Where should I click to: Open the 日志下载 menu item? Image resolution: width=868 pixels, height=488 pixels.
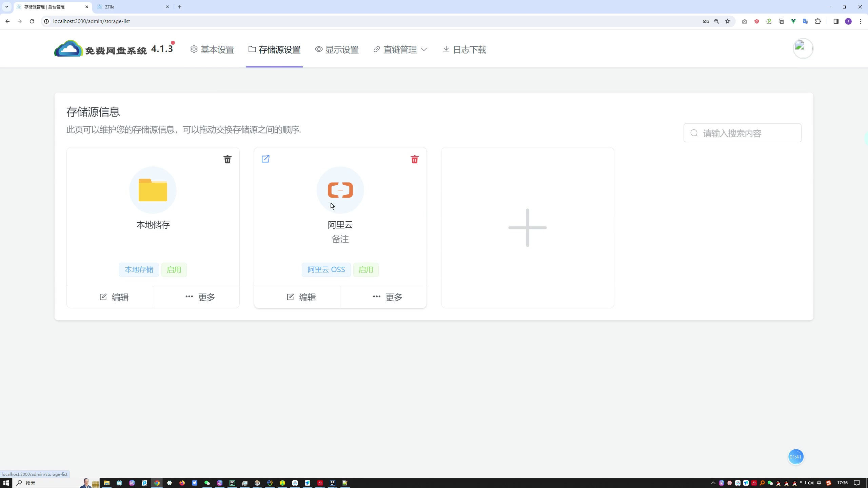(465, 49)
